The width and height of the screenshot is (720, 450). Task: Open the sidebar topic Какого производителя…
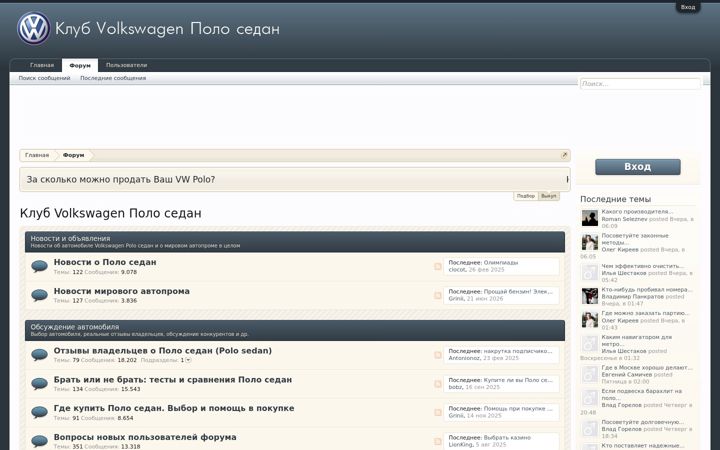(x=637, y=212)
